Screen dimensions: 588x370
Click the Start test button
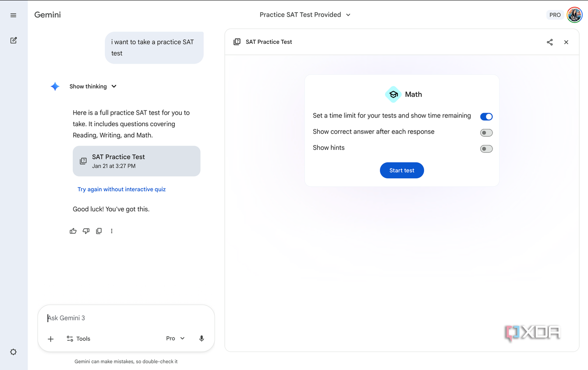point(402,171)
